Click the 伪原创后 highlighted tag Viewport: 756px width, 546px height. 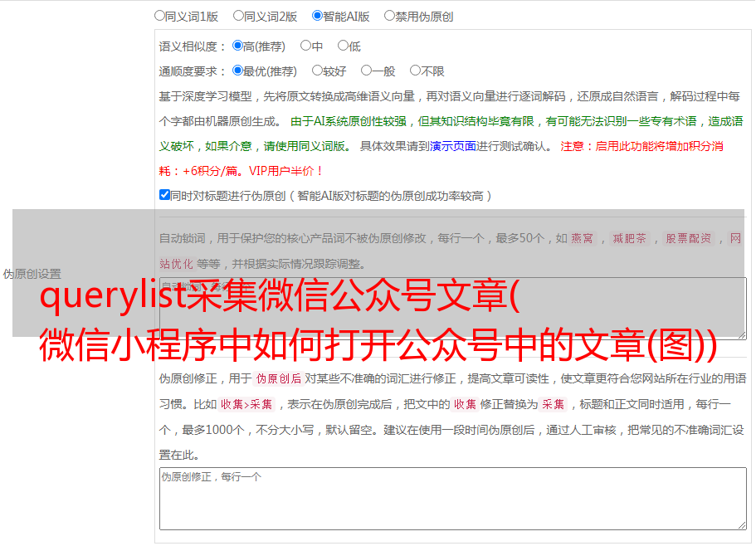(x=279, y=378)
